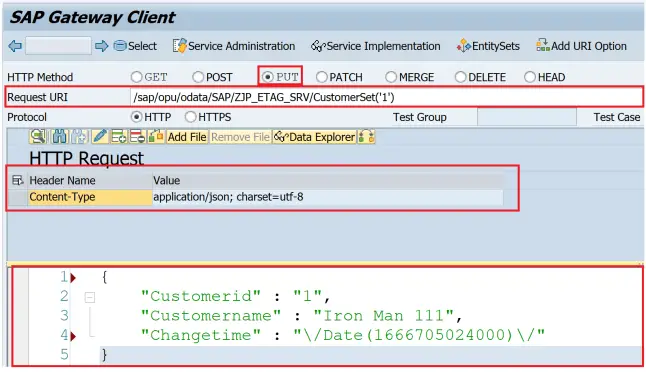Click the back arrow icon
The width and height of the screenshot is (646, 372).
coord(15,46)
